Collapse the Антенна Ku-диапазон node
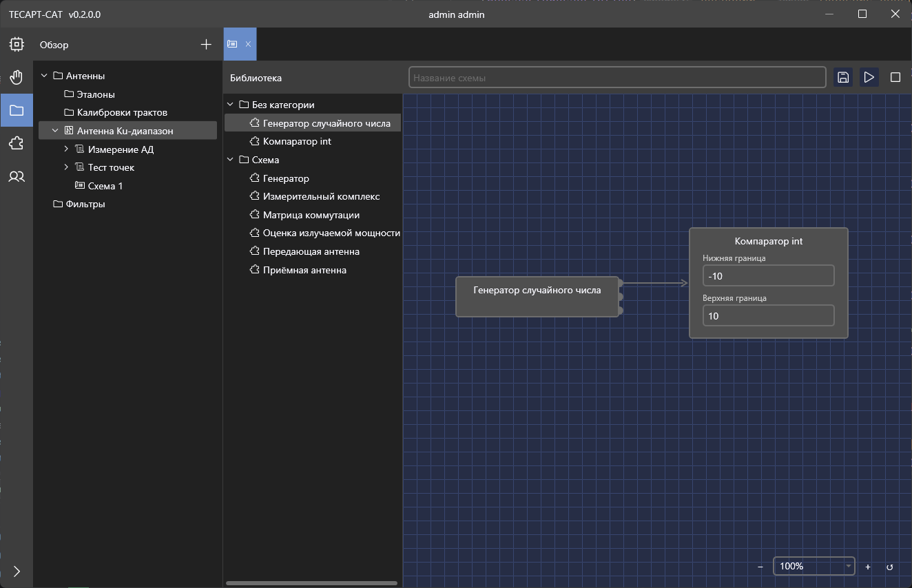Image resolution: width=912 pixels, height=588 pixels. [x=55, y=130]
